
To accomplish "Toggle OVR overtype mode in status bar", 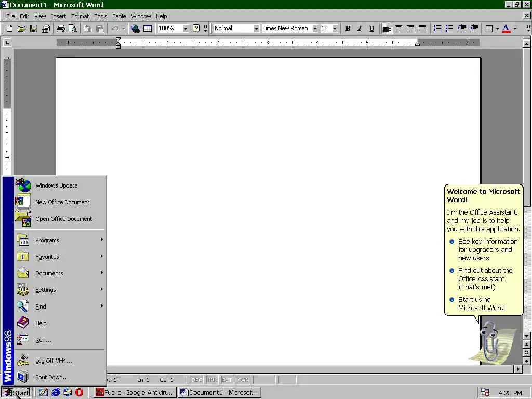I will [x=243, y=380].
